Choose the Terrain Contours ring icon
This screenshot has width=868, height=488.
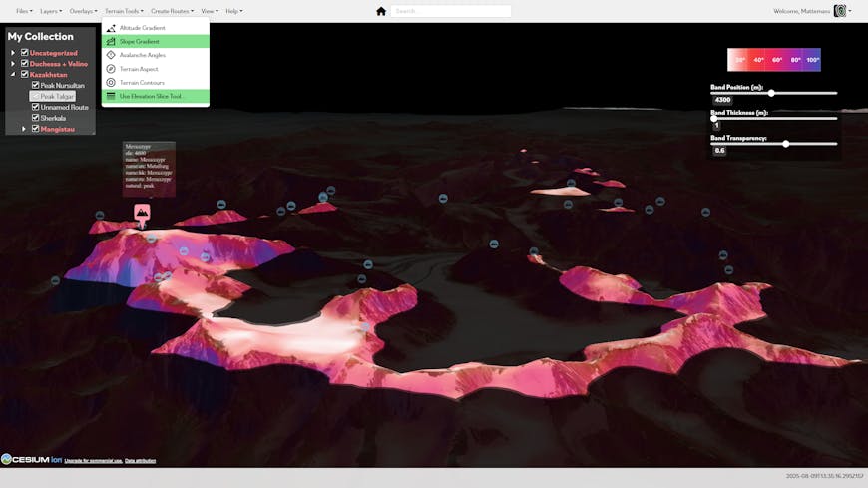pyautogui.click(x=111, y=83)
